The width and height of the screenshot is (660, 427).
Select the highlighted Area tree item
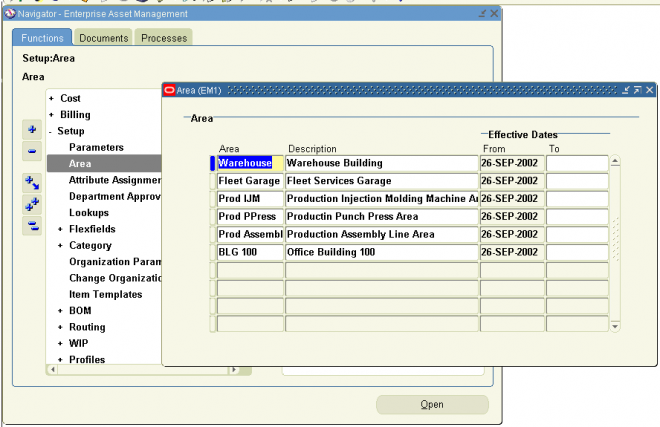[104, 163]
